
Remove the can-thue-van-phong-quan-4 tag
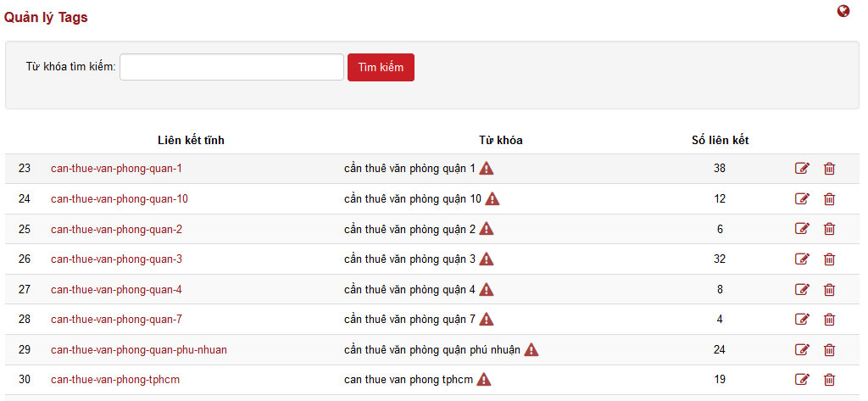click(x=829, y=289)
